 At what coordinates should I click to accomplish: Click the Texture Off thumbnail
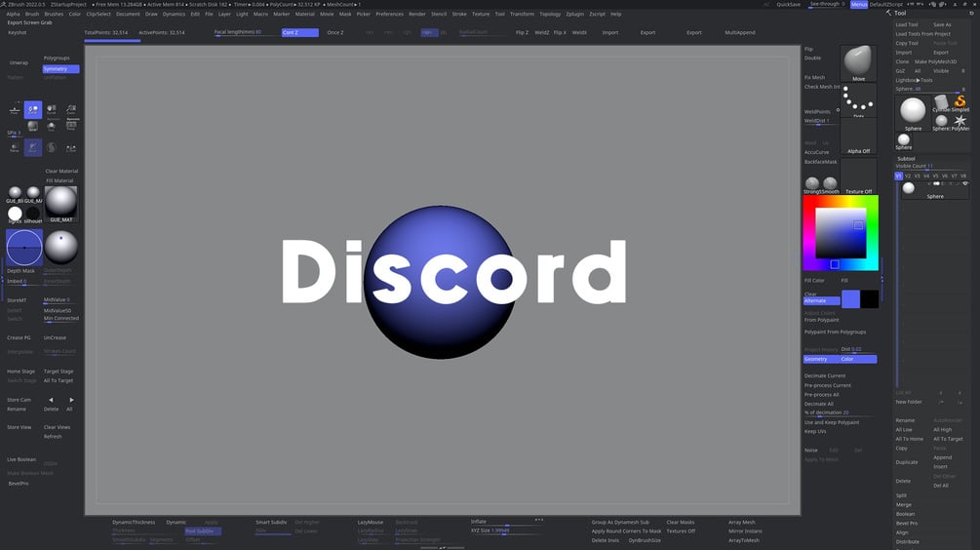pos(858,176)
